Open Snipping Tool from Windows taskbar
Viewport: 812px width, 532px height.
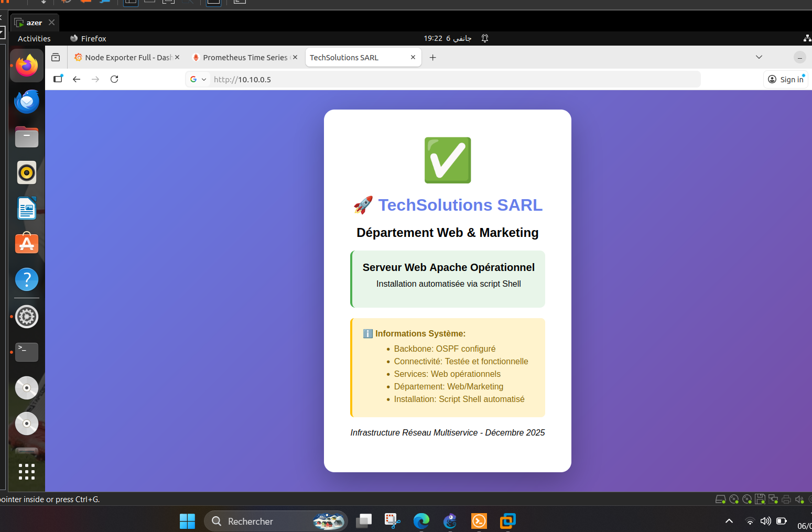pos(392,521)
